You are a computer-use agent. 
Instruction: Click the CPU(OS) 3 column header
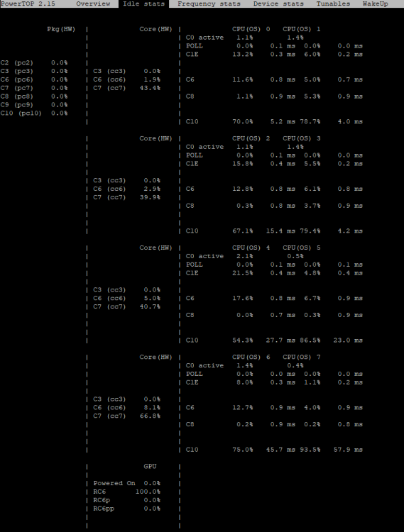(302, 138)
